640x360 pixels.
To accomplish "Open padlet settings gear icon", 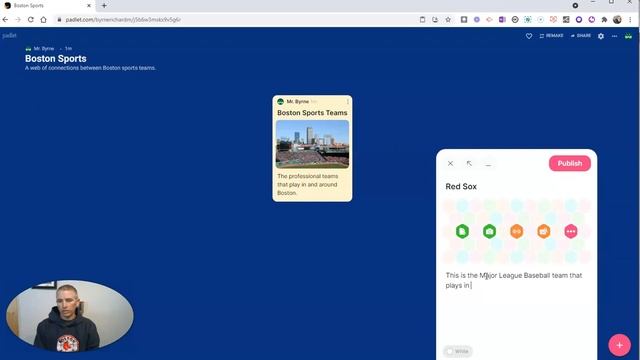I will pyautogui.click(x=601, y=36).
